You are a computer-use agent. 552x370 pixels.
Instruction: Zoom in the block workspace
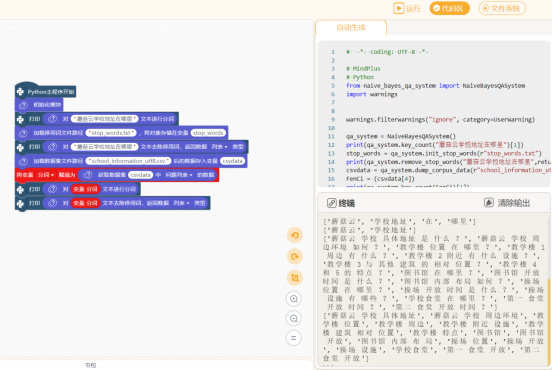294,299
